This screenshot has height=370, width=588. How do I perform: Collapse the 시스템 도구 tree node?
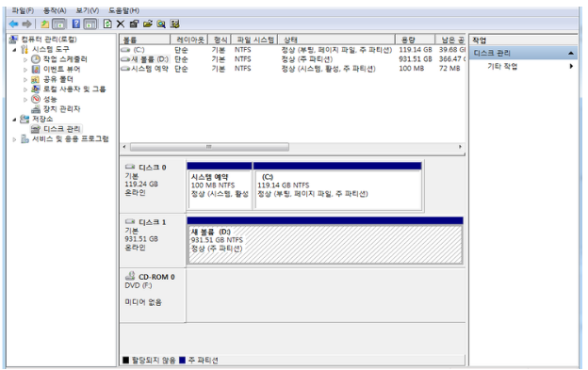click(14, 50)
